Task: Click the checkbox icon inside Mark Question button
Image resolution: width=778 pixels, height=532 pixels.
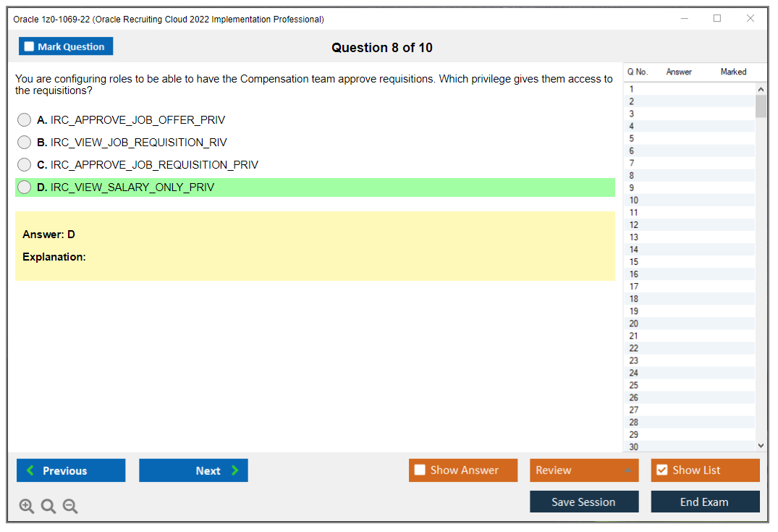Action: 29,46
